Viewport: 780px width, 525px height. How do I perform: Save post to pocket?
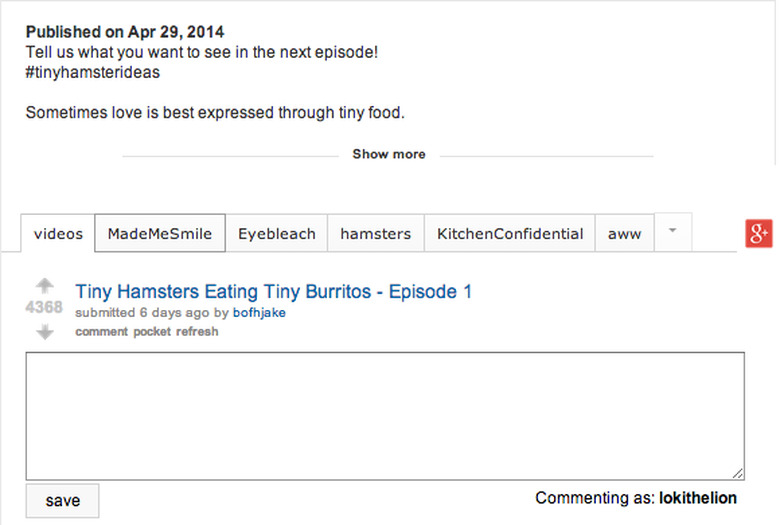152,331
